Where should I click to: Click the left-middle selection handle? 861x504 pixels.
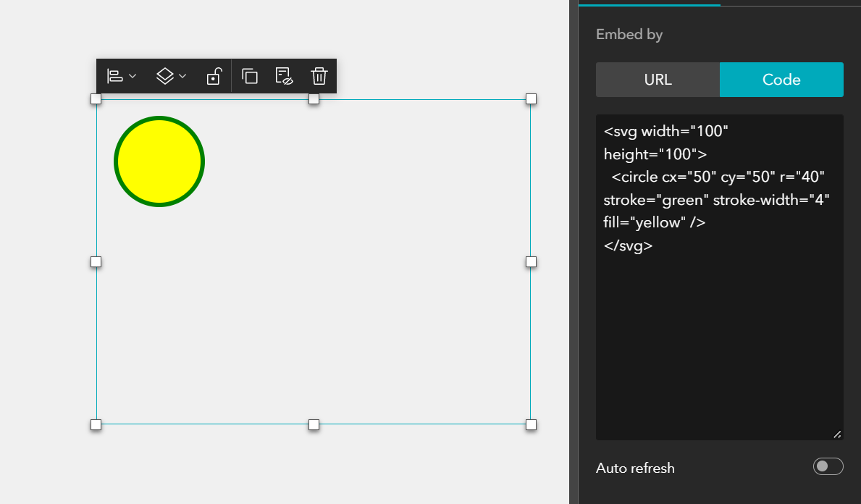tap(96, 261)
